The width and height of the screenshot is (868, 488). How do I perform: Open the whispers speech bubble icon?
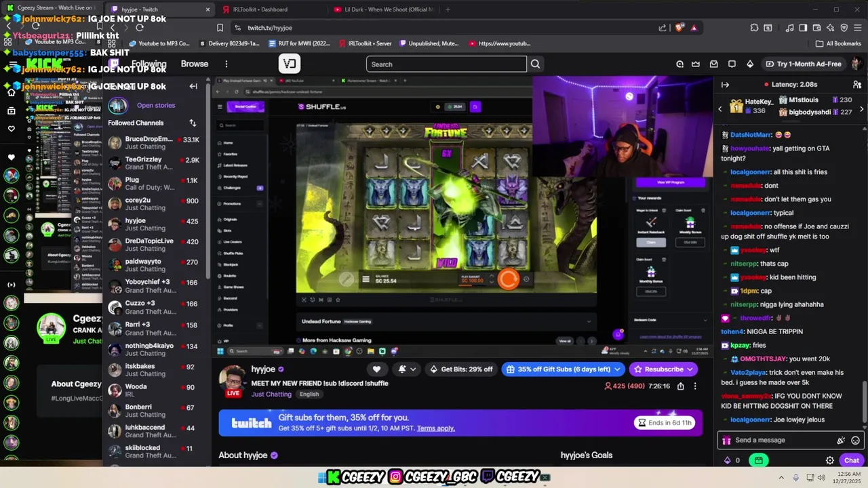[732, 64]
